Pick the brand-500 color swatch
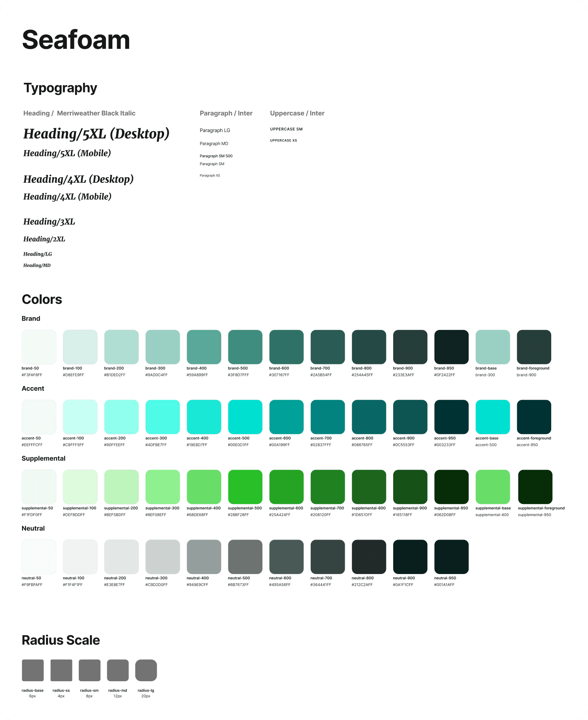The height and width of the screenshot is (720, 588). 245,347
